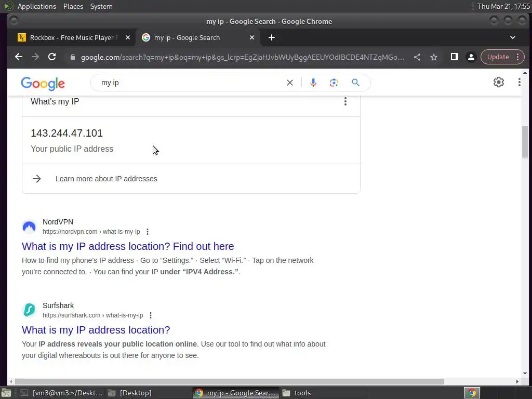Screen dimensions: 532x399
Task: View site info via the lock icon
Action: click(x=72, y=57)
